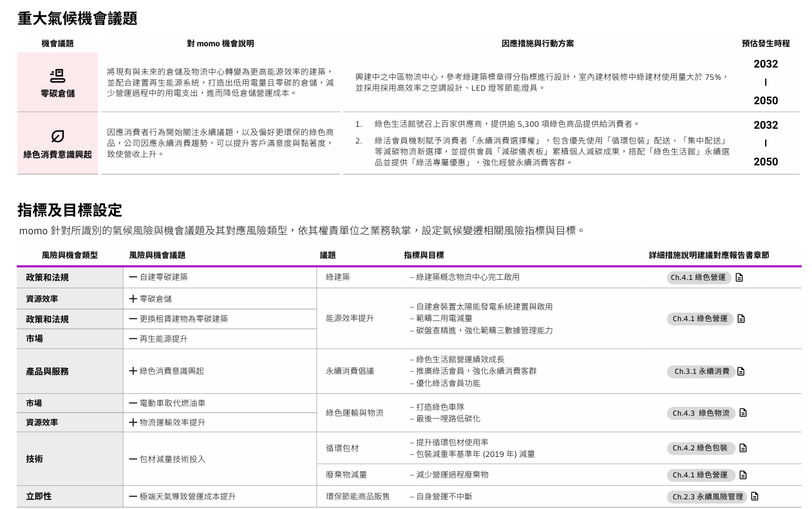This screenshot has width=812, height=509.
Task: Open document icon in the 廢棄物減量 row
Action: (x=743, y=475)
